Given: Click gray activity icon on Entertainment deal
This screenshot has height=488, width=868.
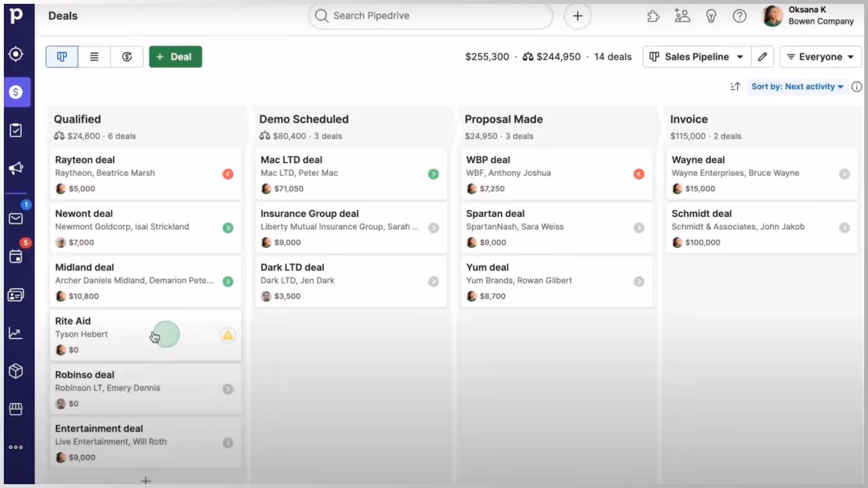Looking at the screenshot, I should (228, 443).
